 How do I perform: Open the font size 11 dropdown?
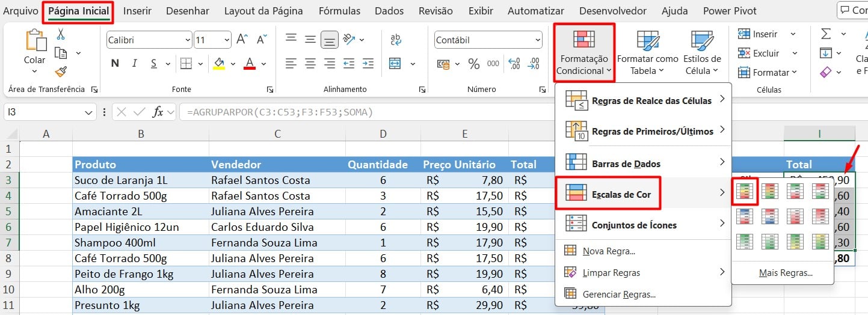pos(227,40)
